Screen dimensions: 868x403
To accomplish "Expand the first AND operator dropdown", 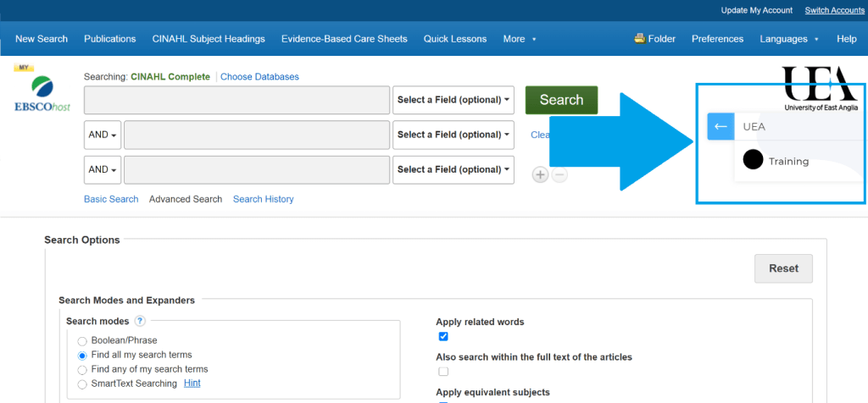I will coord(103,135).
